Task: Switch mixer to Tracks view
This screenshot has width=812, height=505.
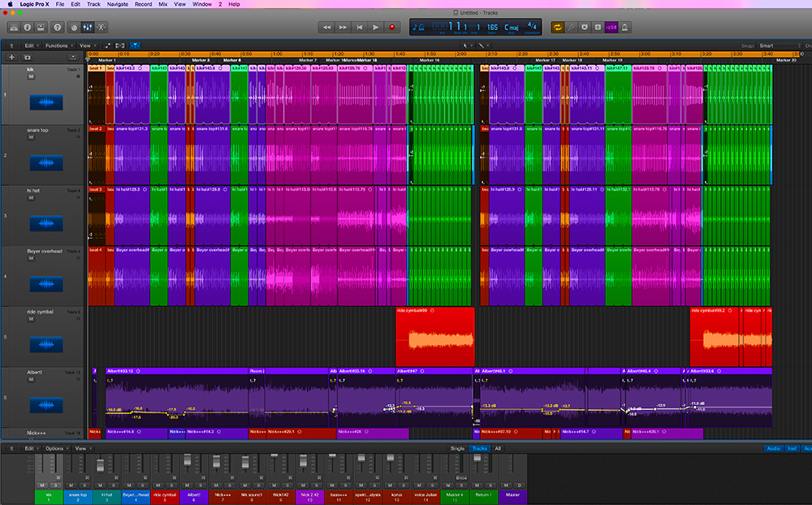Action: click(480, 448)
